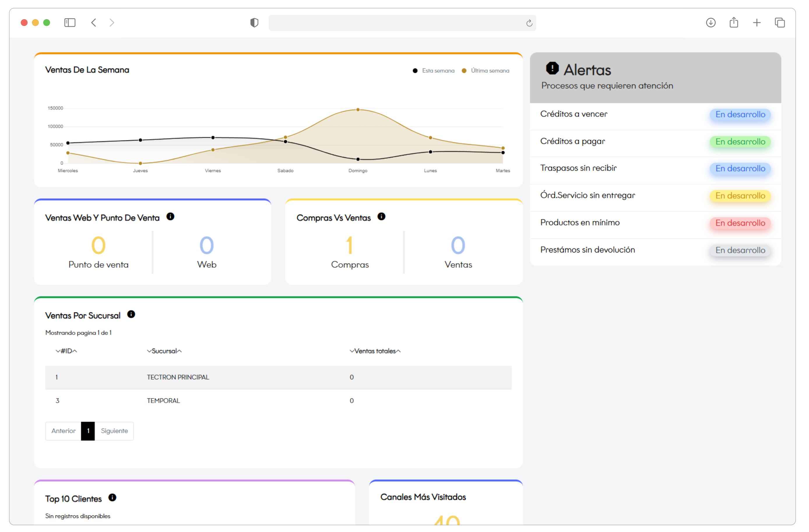This screenshot has height=532, width=809.
Task: Go forward with the browser forward arrow
Action: pyautogui.click(x=112, y=23)
